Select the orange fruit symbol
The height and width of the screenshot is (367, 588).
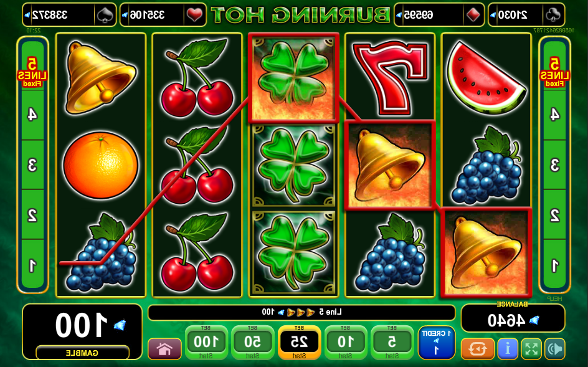pos(100,164)
